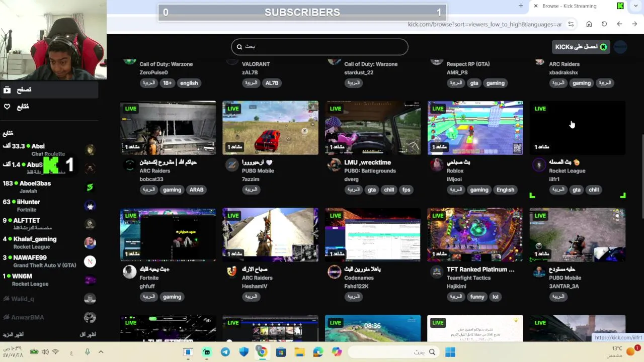Click Show less in followed list
Image resolution: width=644 pixels, height=362 pixels.
88,334
